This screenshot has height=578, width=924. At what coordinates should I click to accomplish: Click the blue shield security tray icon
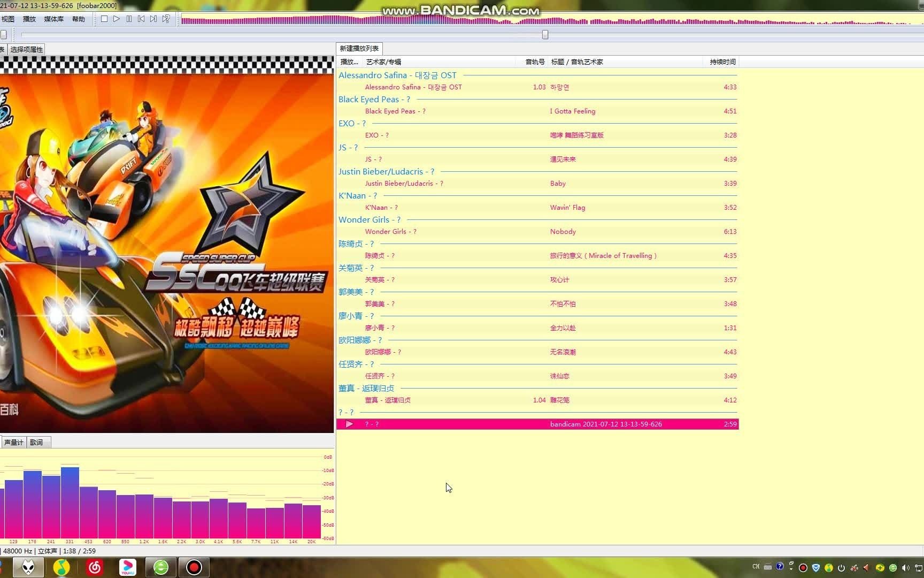pos(816,568)
